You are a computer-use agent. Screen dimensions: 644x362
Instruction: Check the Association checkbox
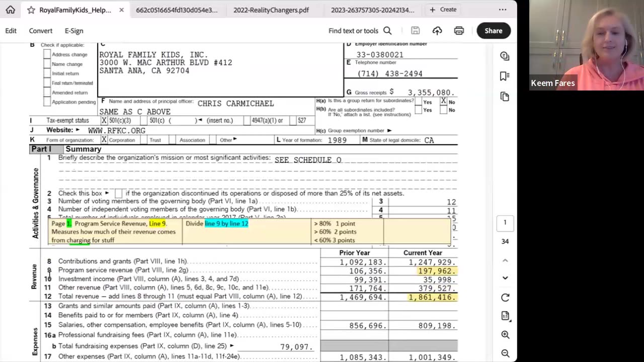coord(172,140)
